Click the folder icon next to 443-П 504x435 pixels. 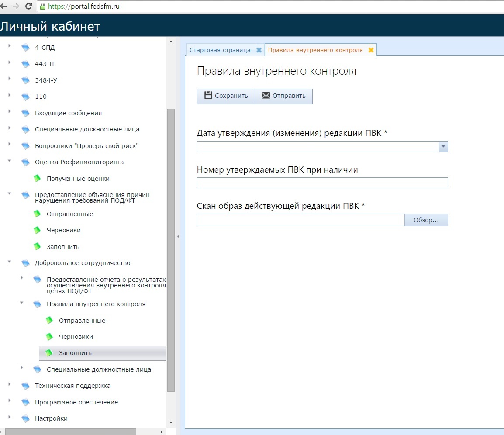click(25, 64)
